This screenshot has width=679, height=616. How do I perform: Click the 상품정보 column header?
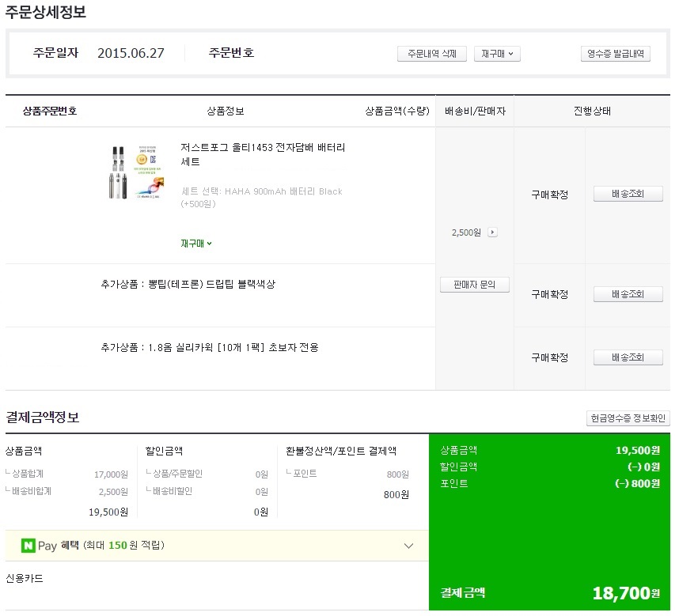225,111
